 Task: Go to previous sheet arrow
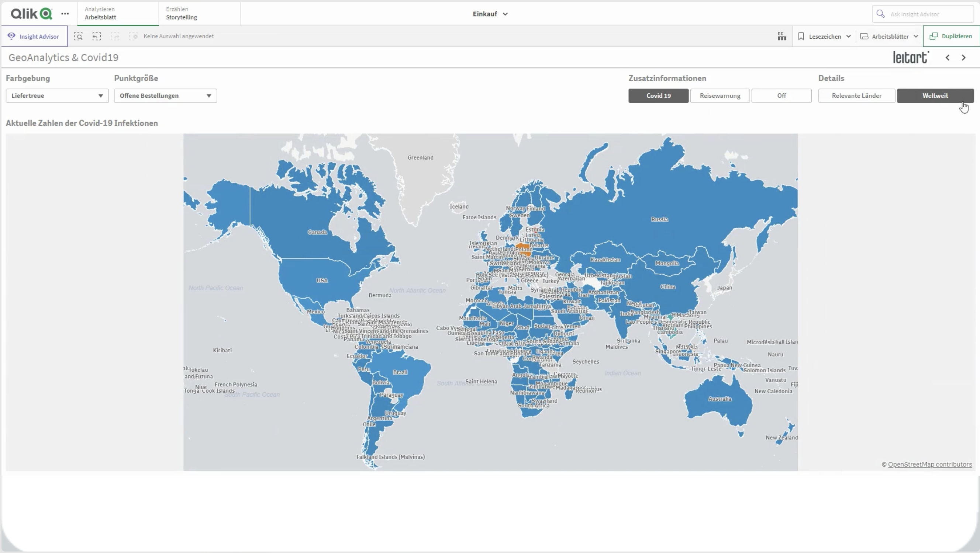click(x=948, y=58)
